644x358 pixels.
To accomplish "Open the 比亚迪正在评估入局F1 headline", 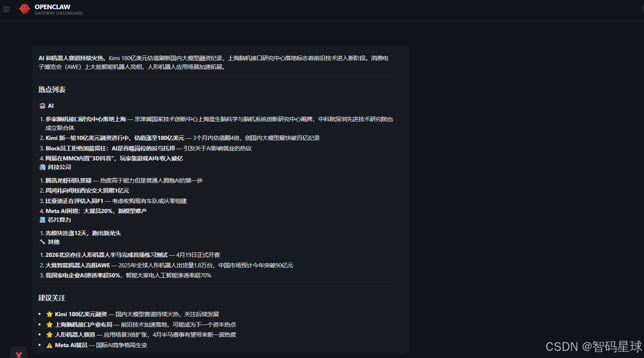I will (x=75, y=201).
